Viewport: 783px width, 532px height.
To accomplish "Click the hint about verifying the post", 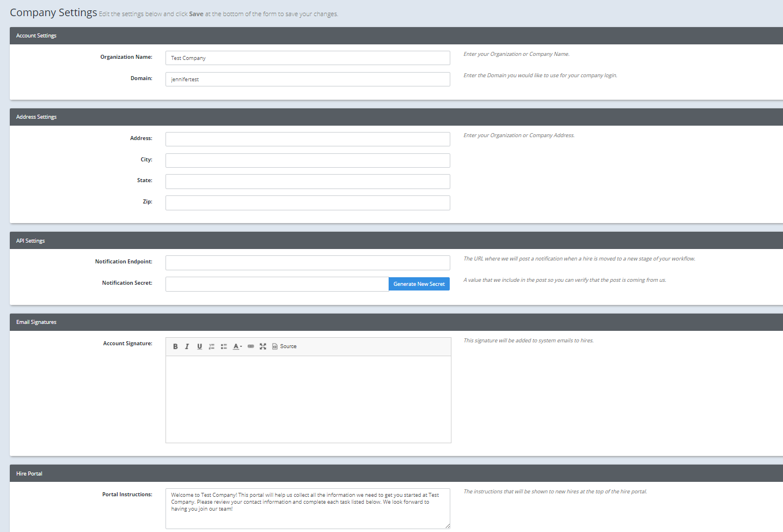I will [565, 280].
